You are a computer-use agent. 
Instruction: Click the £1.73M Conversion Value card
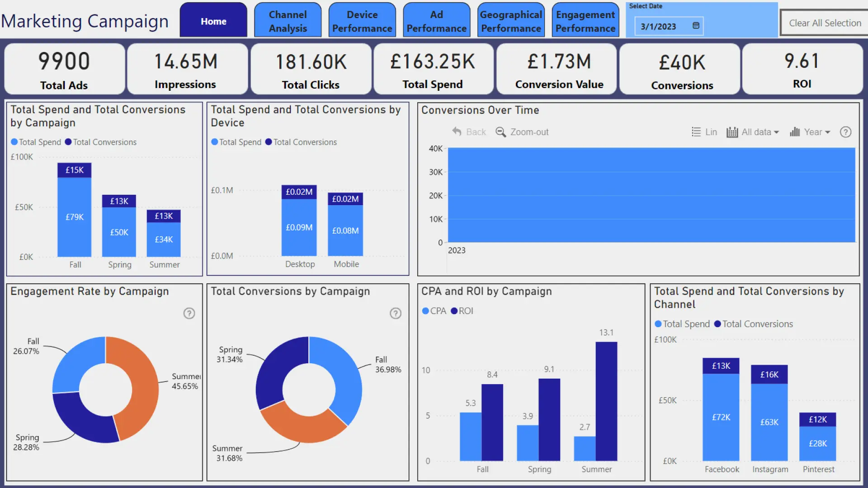point(557,69)
